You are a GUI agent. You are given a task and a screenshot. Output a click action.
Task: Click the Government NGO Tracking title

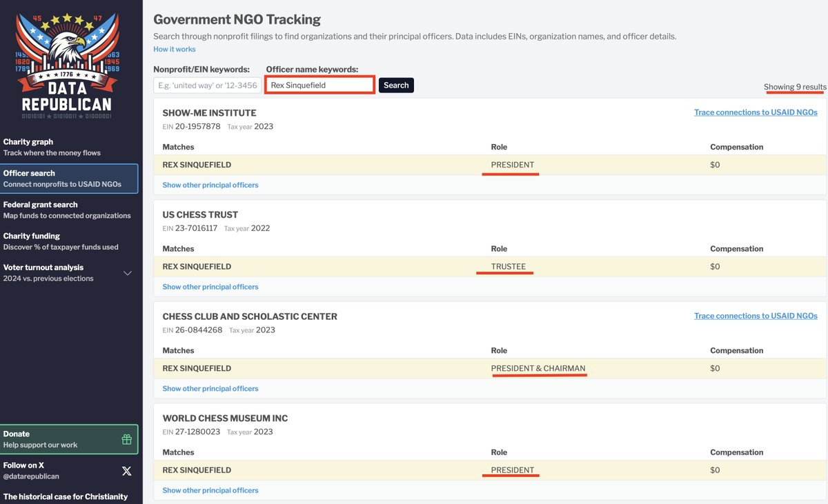pos(237,20)
